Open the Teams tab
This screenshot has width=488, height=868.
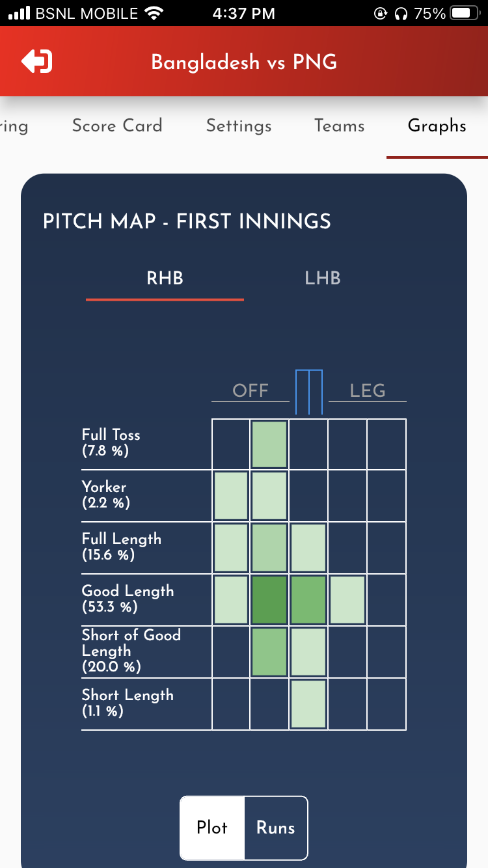[339, 126]
